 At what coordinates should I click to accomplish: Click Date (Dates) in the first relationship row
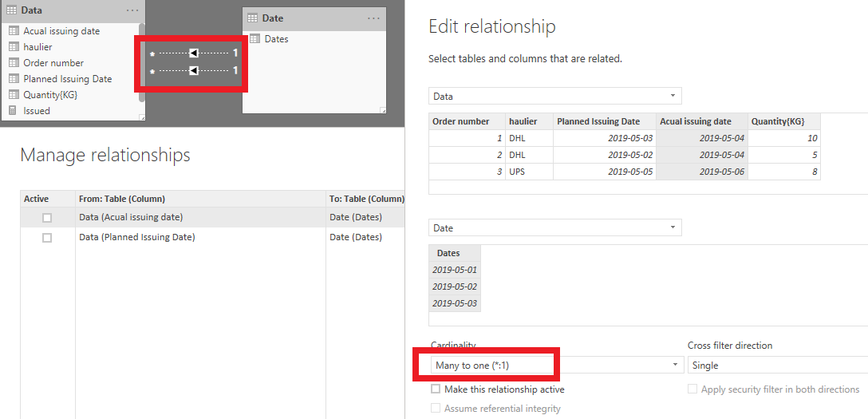point(355,217)
